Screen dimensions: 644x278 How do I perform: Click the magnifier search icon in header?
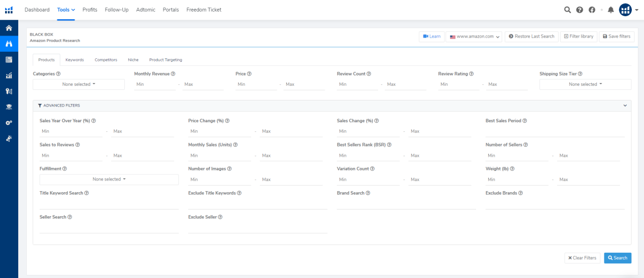(x=567, y=10)
